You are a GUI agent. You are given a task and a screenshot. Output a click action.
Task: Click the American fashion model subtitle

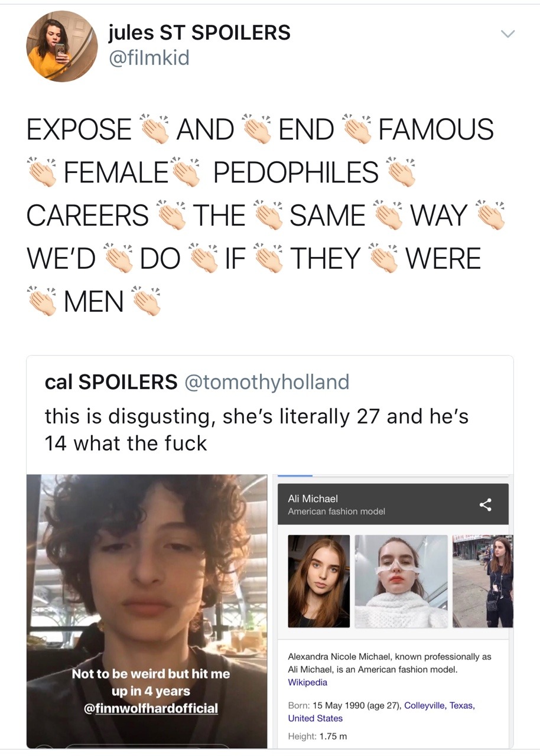tap(336, 511)
